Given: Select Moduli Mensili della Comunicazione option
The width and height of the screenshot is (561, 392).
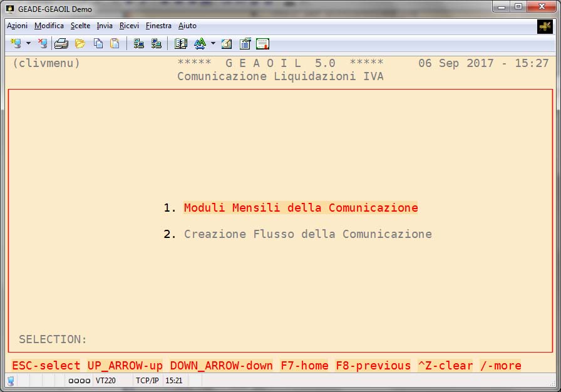Looking at the screenshot, I should click(x=301, y=208).
